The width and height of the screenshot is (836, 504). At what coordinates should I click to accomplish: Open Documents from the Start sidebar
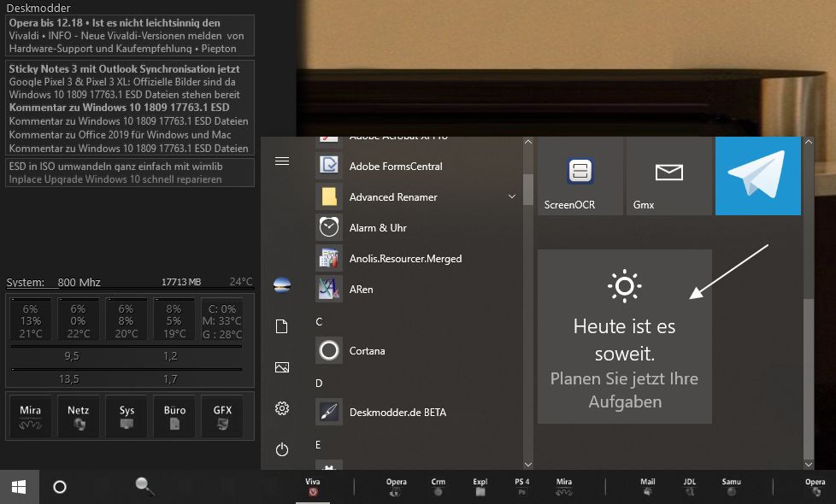(282, 326)
